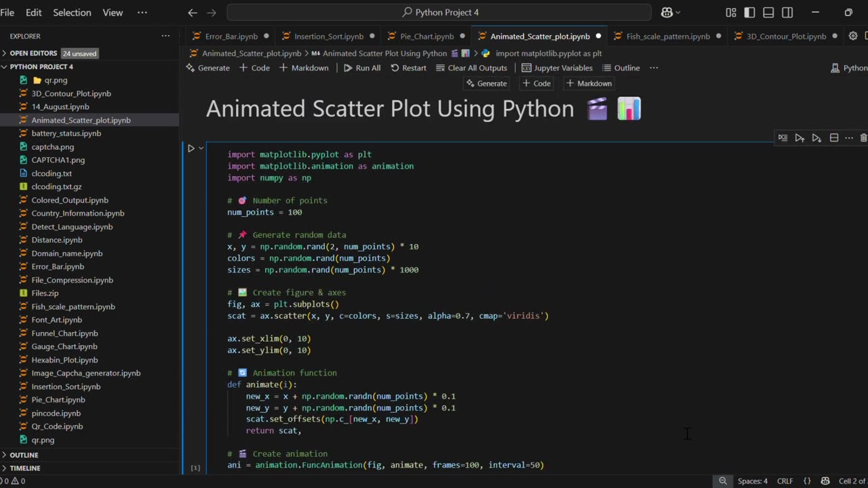
Task: Click Outline button in notebook toolbar
Action: (620, 68)
